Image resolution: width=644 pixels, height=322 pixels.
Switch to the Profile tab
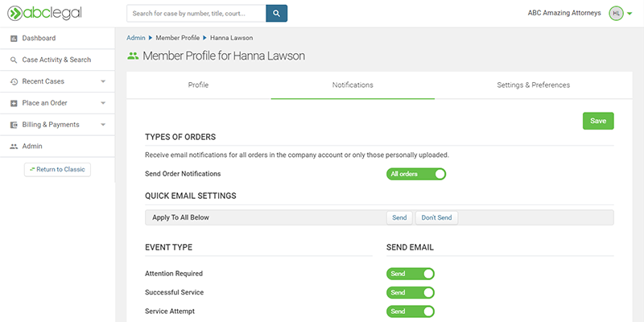[198, 85]
